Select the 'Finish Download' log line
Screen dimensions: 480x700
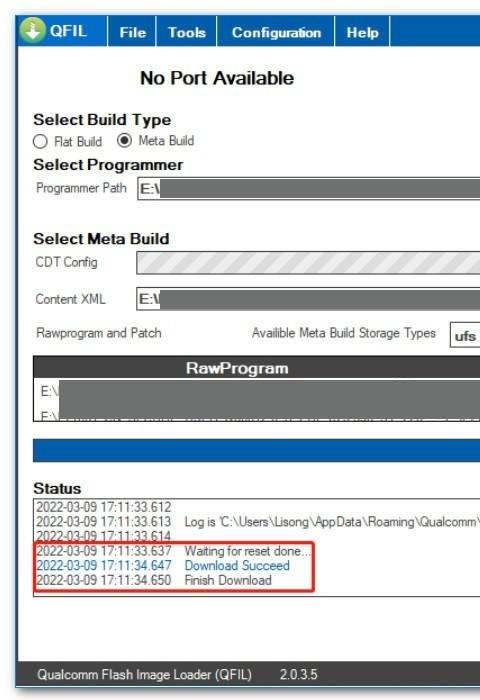(154, 580)
